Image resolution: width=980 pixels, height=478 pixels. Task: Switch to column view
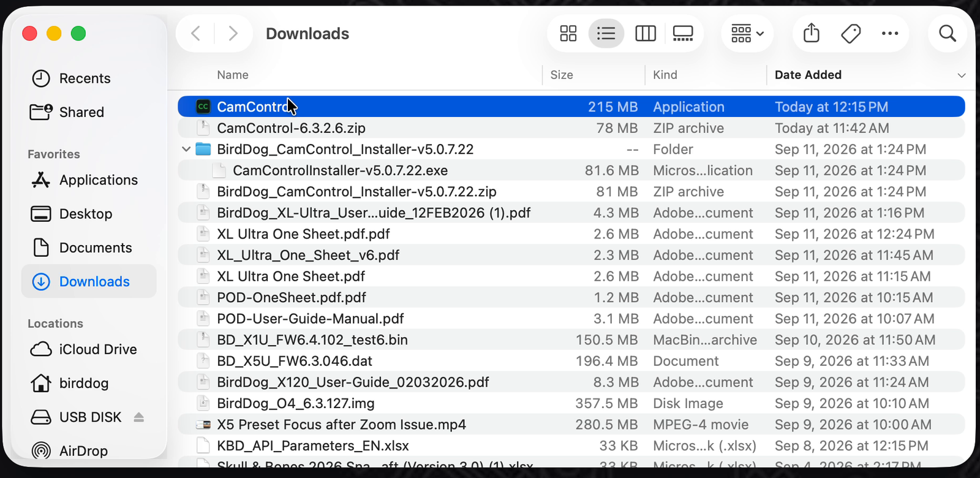coord(646,33)
